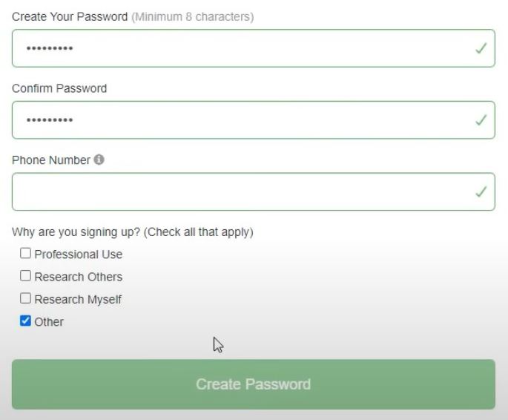Click into the Phone Number input field
This screenshot has height=420, width=508.
(x=254, y=191)
